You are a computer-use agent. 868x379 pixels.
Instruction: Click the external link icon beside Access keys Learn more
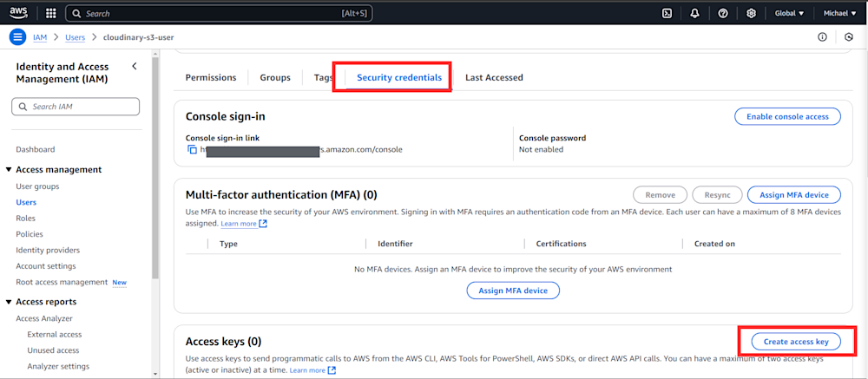[332, 370]
